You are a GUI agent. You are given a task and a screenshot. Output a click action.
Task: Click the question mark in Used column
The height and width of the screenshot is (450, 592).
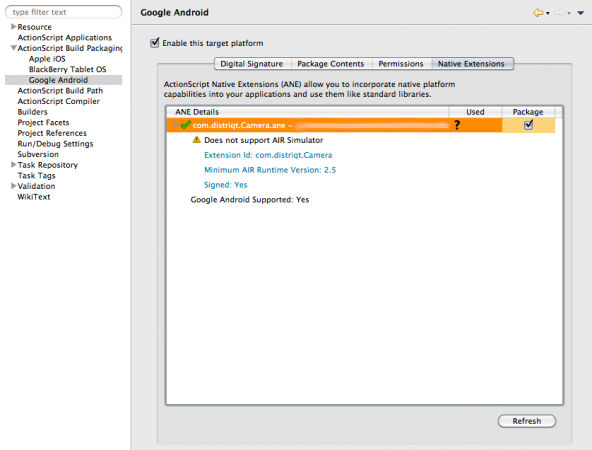coord(457,125)
